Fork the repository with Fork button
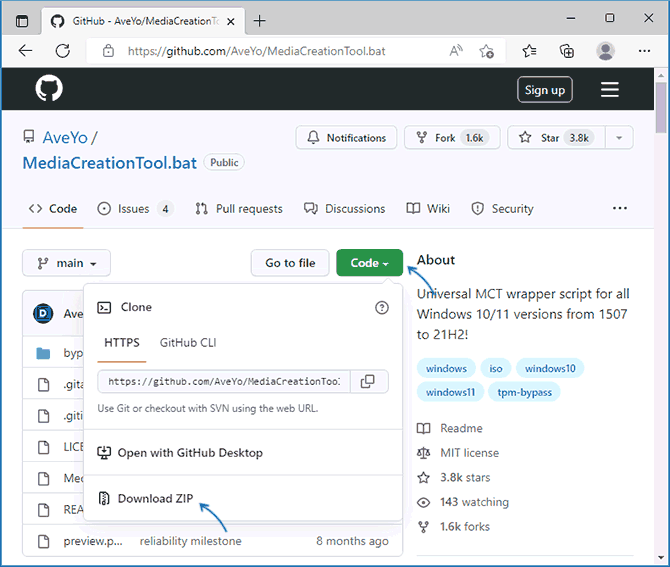 pyautogui.click(x=452, y=138)
